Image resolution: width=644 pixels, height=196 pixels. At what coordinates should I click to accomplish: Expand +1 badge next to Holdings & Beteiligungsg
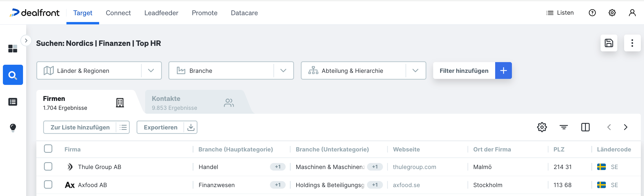(x=375, y=185)
